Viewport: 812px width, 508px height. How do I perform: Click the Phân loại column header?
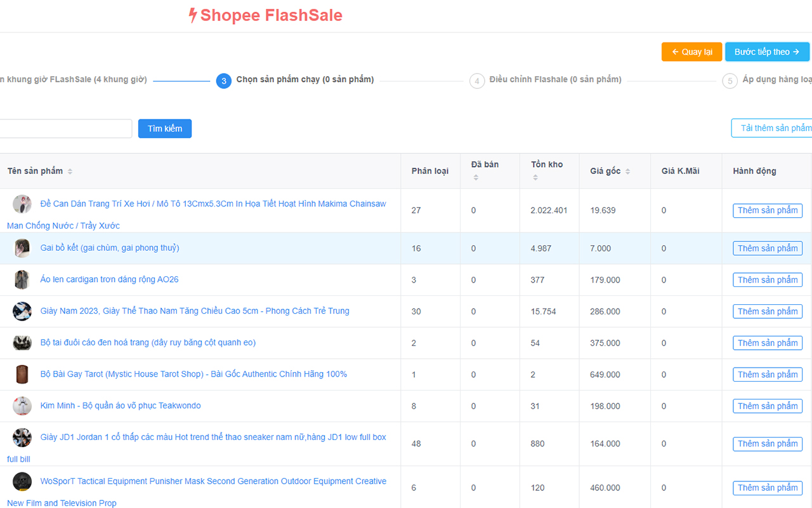coord(430,171)
